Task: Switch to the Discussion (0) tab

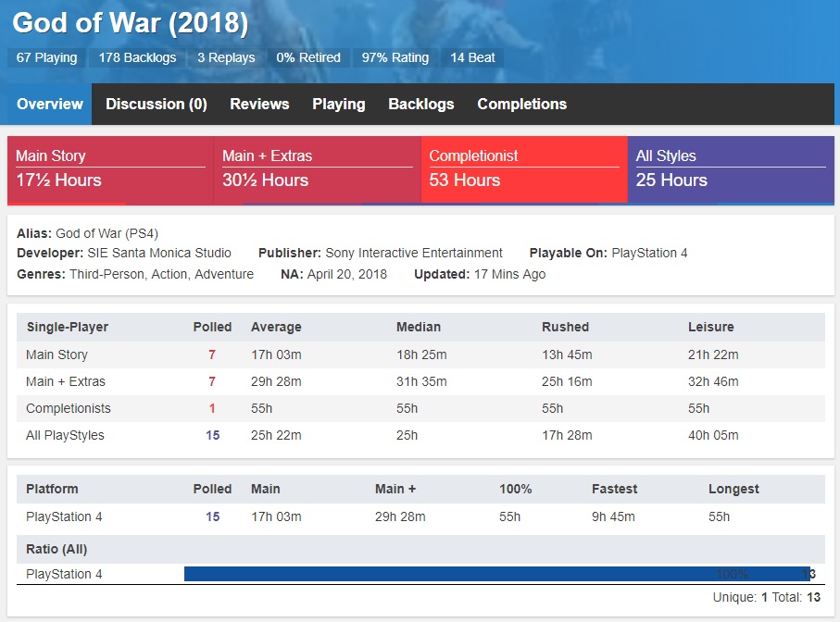Action: tap(157, 104)
